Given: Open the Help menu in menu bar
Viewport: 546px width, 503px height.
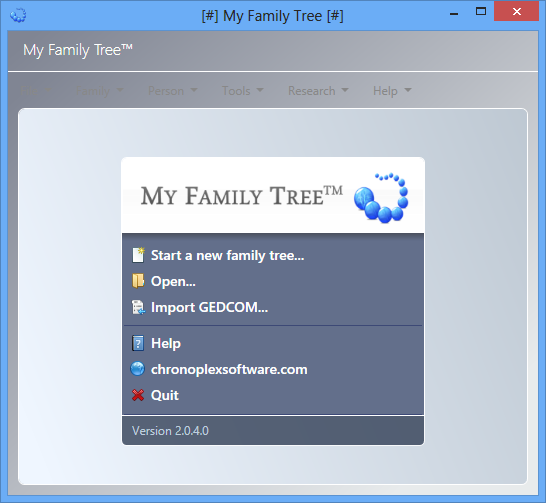Looking at the screenshot, I should (392, 91).
